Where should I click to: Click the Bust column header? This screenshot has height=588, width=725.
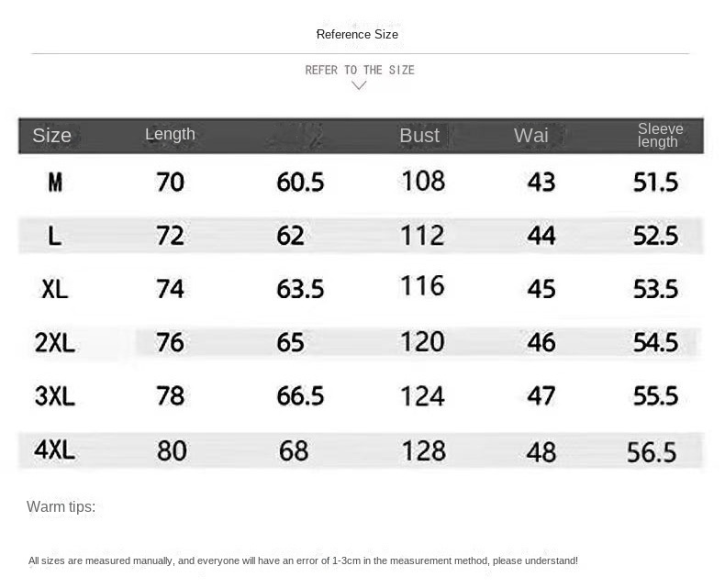click(x=419, y=135)
